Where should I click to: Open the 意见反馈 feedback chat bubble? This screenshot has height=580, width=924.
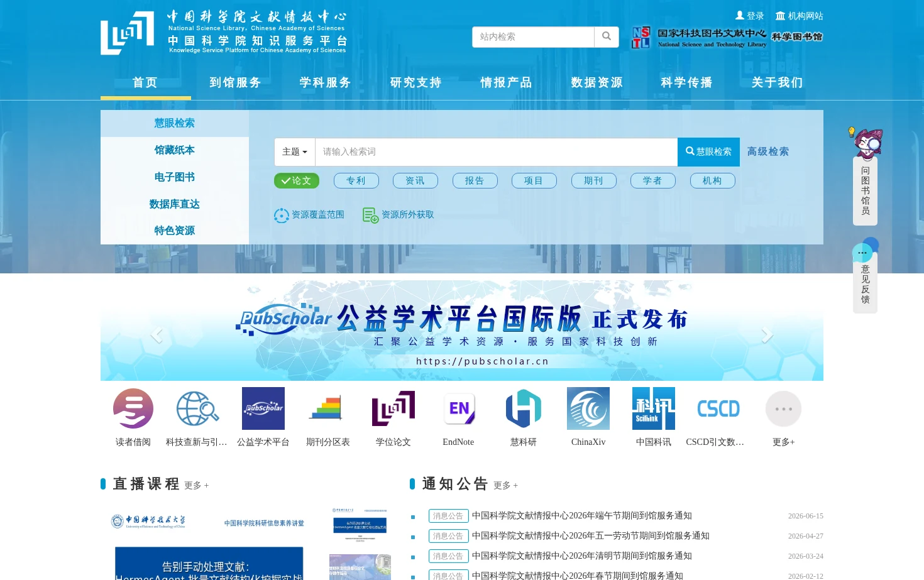point(865,275)
